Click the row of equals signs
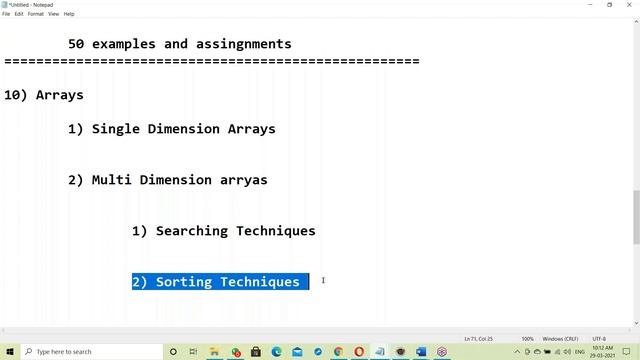 tap(212, 61)
